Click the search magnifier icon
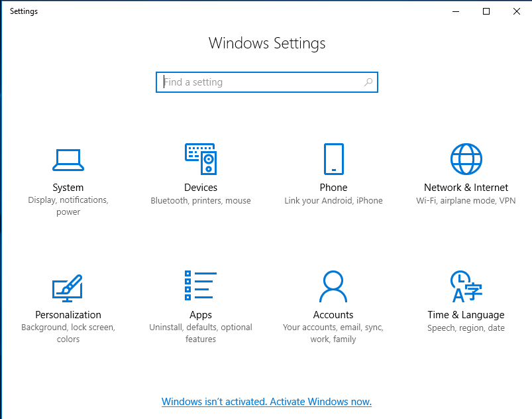This screenshot has height=419, width=532. coord(368,82)
